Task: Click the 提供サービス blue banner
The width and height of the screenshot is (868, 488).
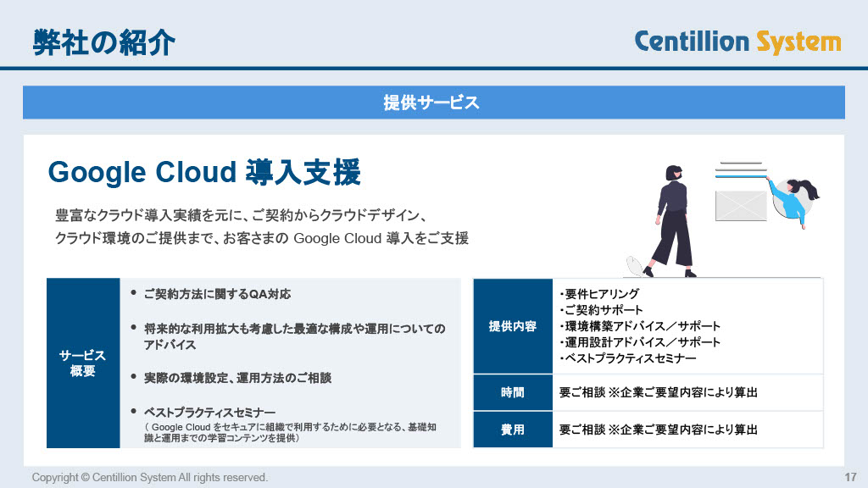Action: click(433, 103)
